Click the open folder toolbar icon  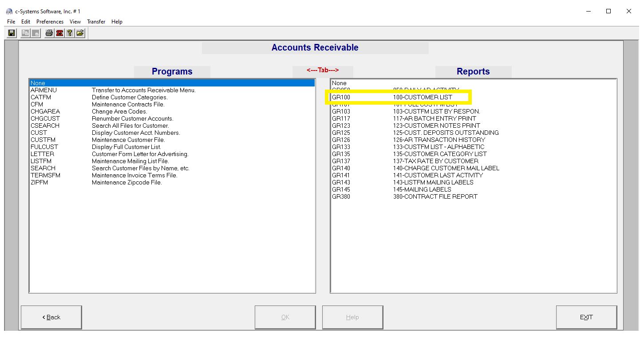coord(80,33)
